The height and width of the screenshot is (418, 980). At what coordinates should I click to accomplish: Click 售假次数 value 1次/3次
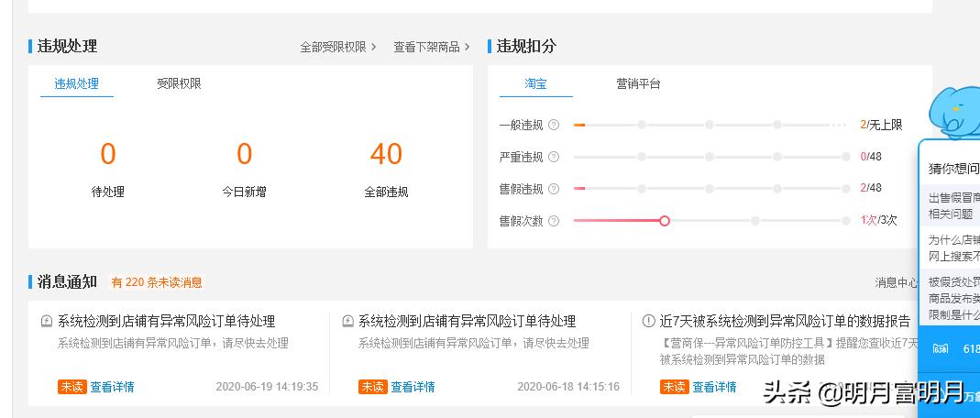click(878, 220)
